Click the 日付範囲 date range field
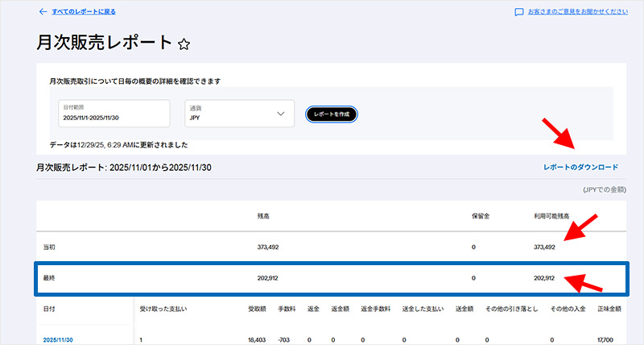The width and height of the screenshot is (644, 345). [x=113, y=114]
